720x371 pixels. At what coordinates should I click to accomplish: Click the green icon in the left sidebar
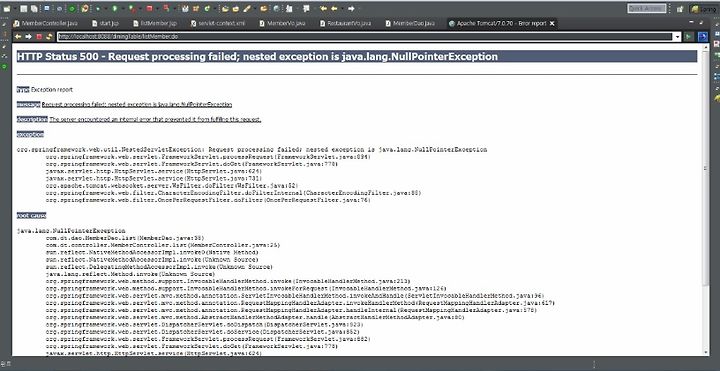click(x=5, y=66)
